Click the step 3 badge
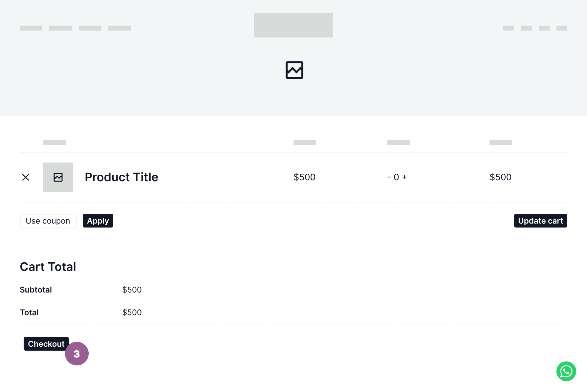 tap(77, 354)
